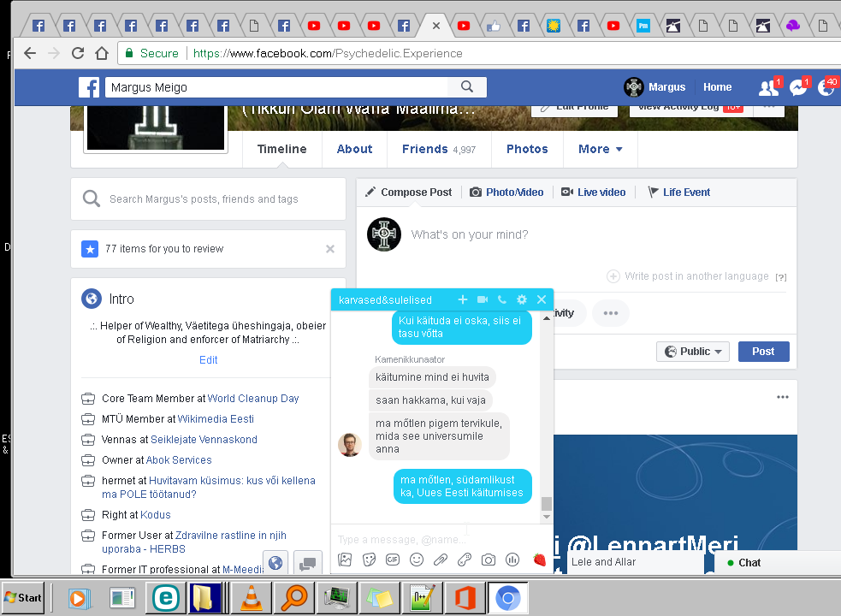This screenshot has height=616, width=841.
Task: Attach a file with paperclip icon
Action: [x=441, y=560]
